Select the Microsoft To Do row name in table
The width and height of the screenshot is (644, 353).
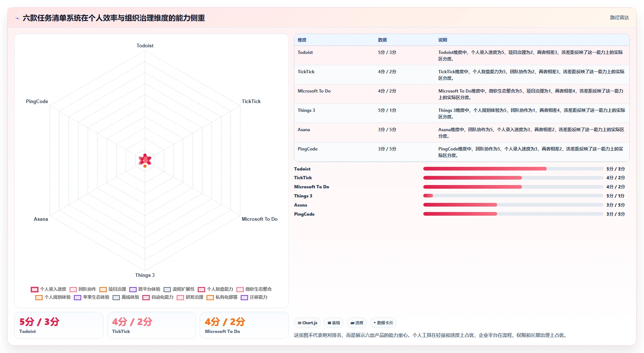click(x=314, y=91)
